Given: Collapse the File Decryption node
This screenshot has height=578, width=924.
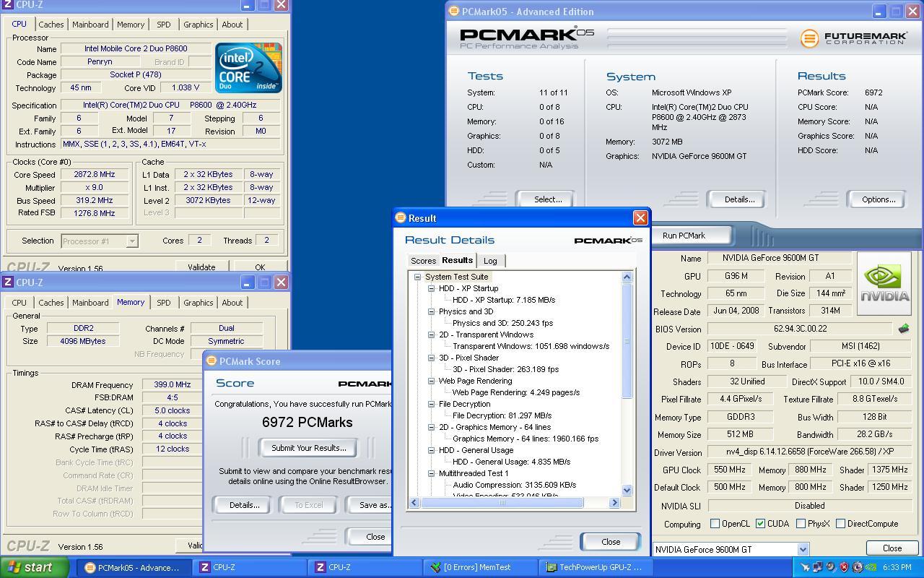Looking at the screenshot, I should point(431,404).
